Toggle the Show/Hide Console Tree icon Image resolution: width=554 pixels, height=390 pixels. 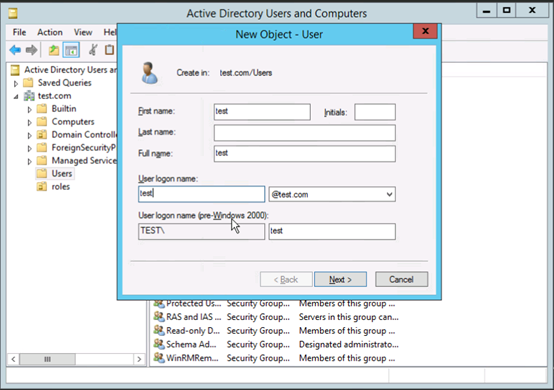pyautogui.click(x=71, y=50)
